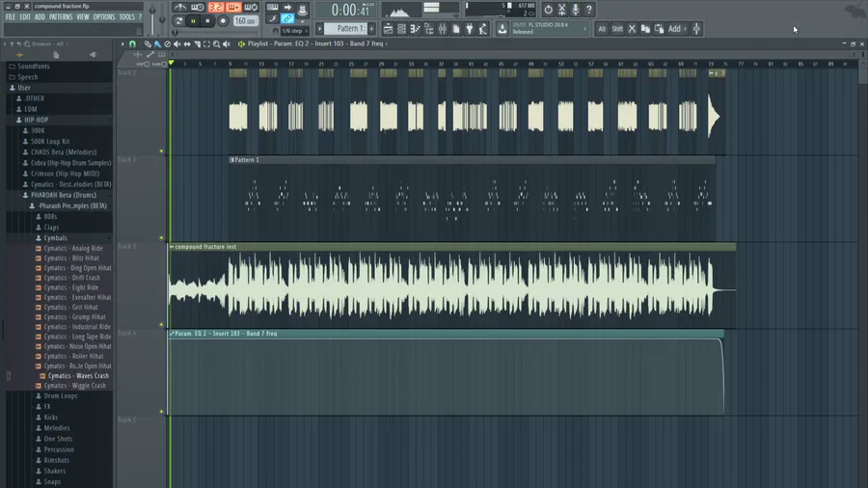Select Cymatics - Analog Ride sample

[73, 249]
